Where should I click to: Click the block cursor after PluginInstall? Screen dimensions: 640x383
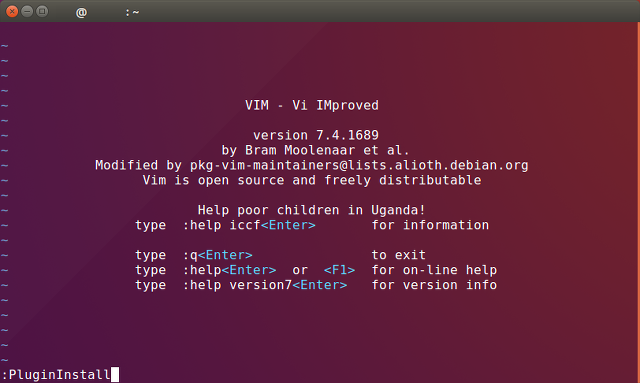115,375
